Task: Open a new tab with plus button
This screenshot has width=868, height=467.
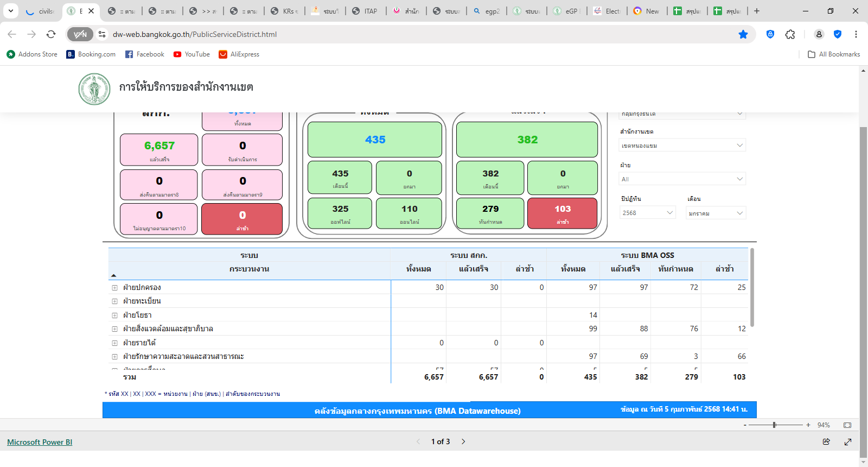Action: coord(757,11)
